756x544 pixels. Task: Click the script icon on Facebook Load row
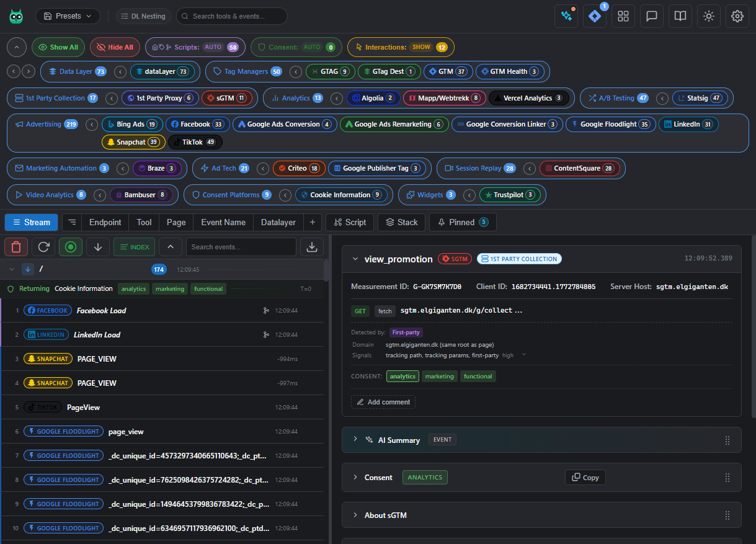[x=266, y=311]
